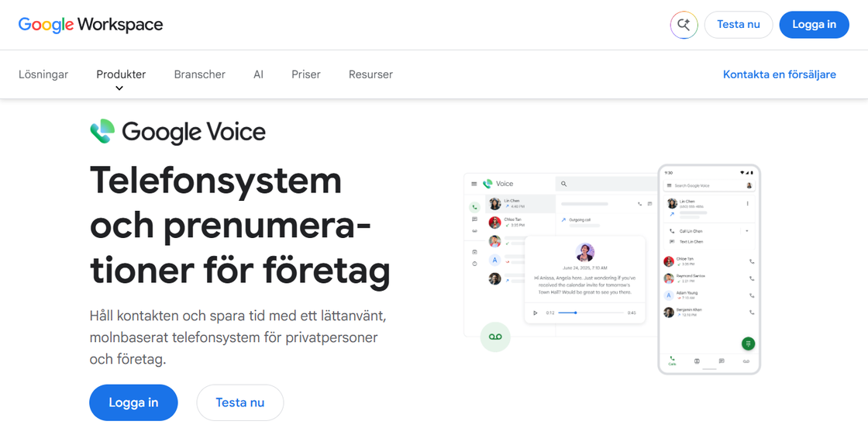Open the AI search sparkle icon
The width and height of the screenshot is (868, 442).
(684, 25)
